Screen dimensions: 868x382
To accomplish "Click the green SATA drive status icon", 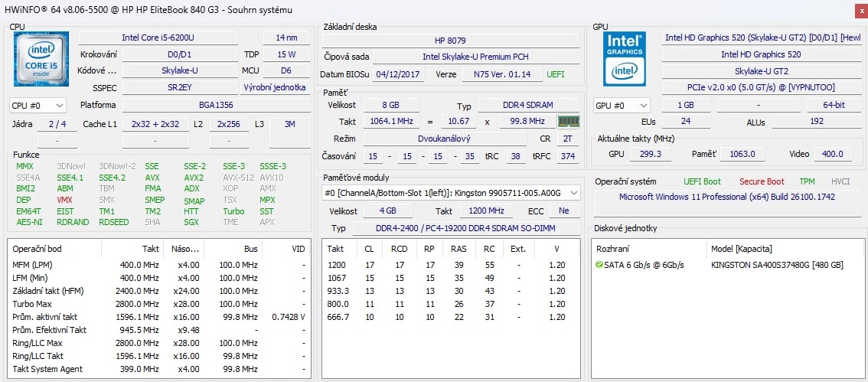I will (x=599, y=265).
